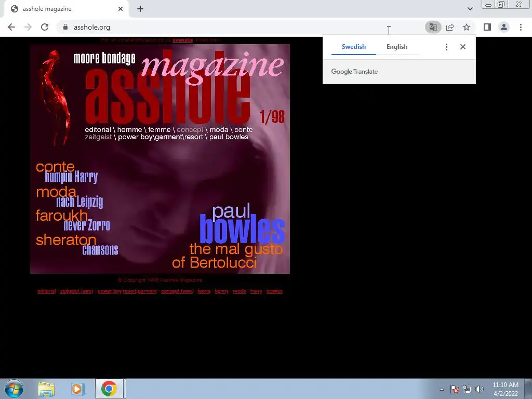Select the Chrome taskbar button
The width and height of the screenshot is (532, 399).
pyautogui.click(x=109, y=389)
